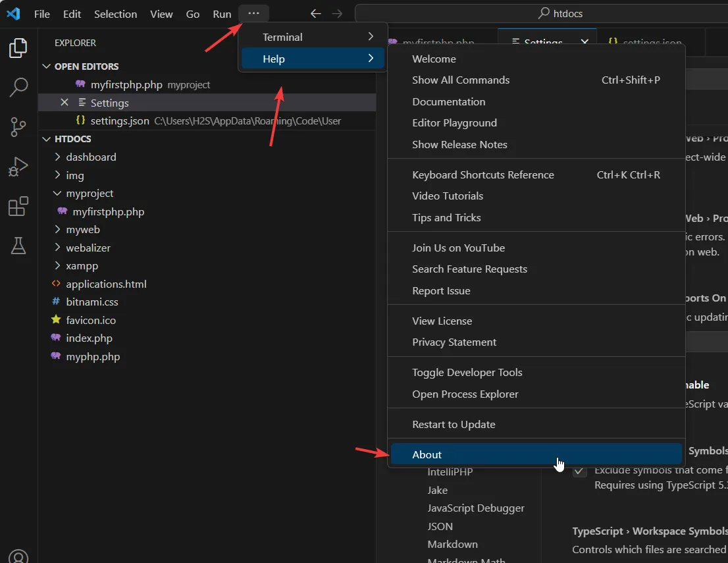This screenshot has width=728, height=563.
Task: Toggle the Exclude symbols checkbox
Action: click(579, 472)
